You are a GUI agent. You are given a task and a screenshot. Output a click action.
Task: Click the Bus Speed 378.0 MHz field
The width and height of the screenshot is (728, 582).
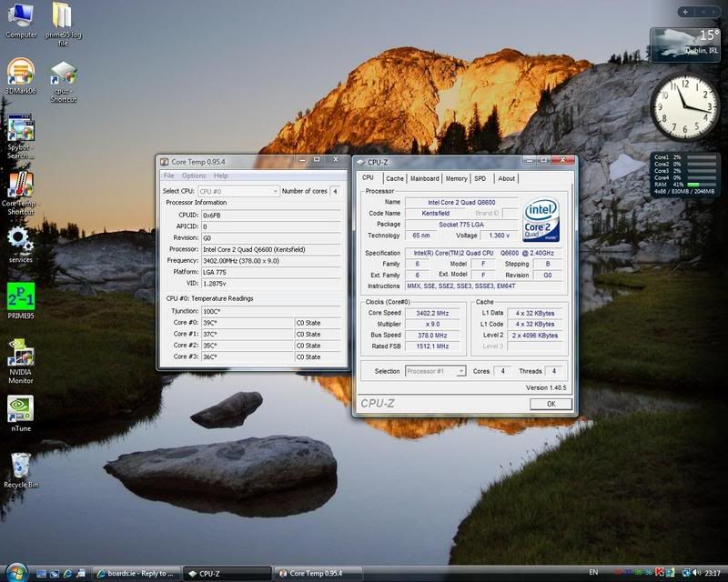point(432,335)
